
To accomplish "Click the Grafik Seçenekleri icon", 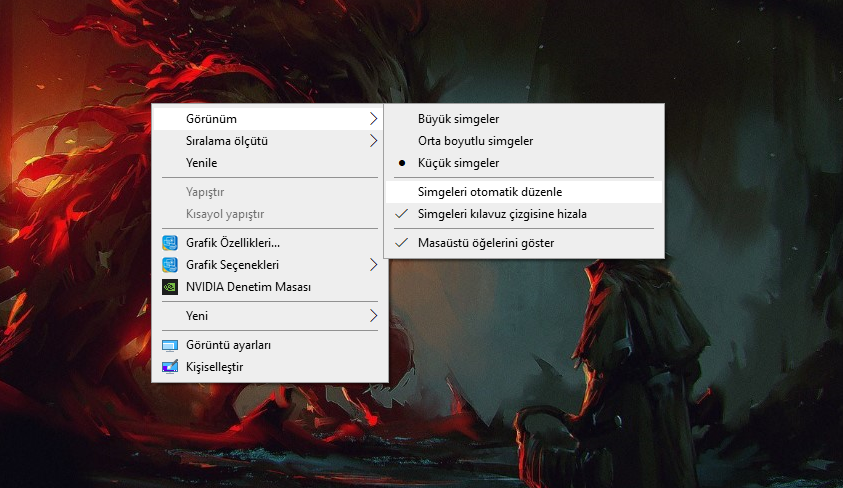I will pos(170,265).
